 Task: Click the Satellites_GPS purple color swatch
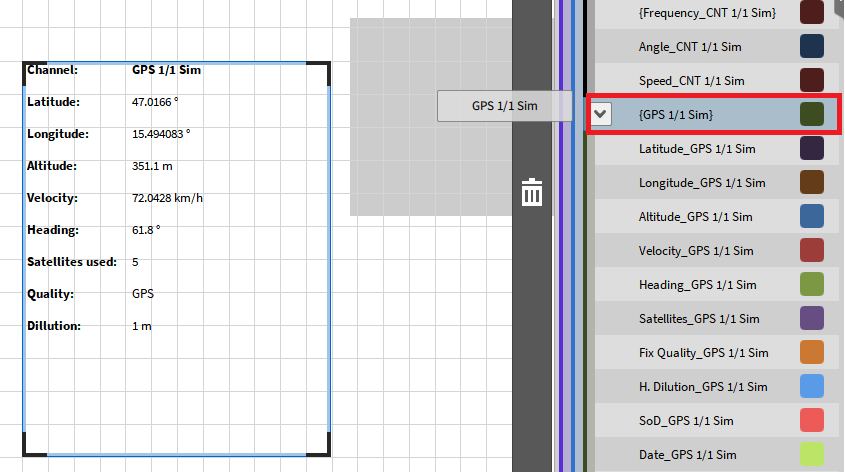click(812, 318)
